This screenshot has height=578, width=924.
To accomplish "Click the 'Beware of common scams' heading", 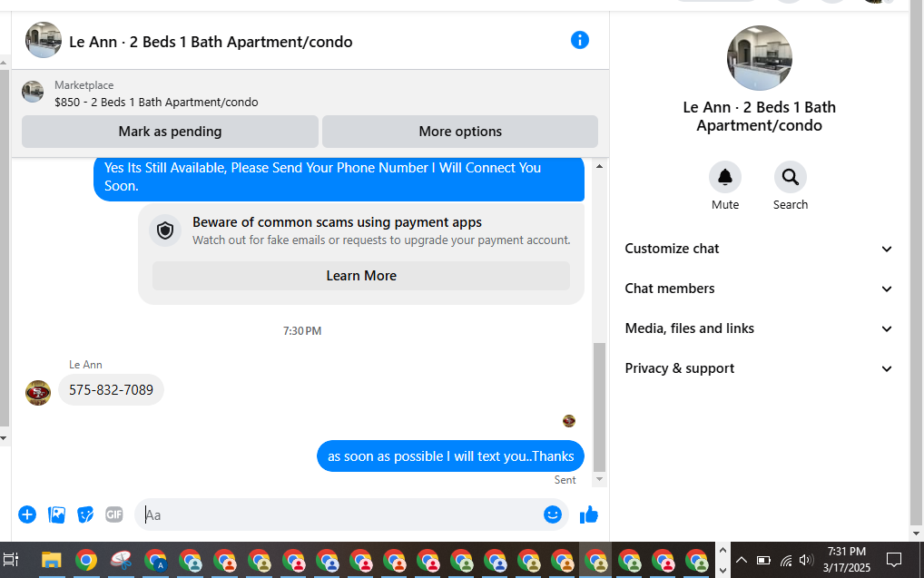I will pos(337,222).
